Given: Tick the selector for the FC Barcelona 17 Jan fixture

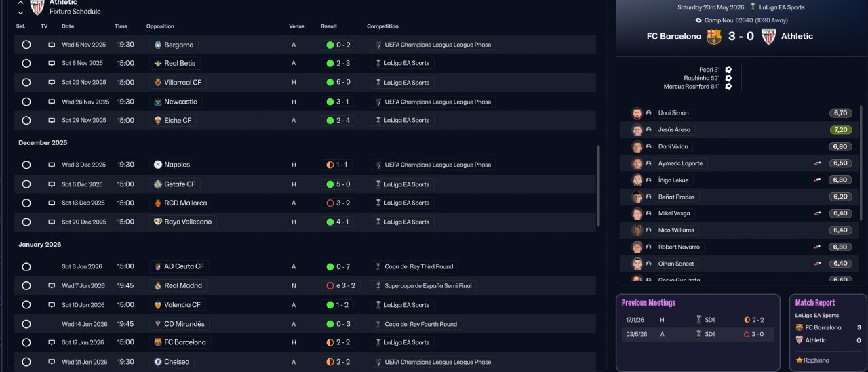Looking at the screenshot, I should pos(26,342).
